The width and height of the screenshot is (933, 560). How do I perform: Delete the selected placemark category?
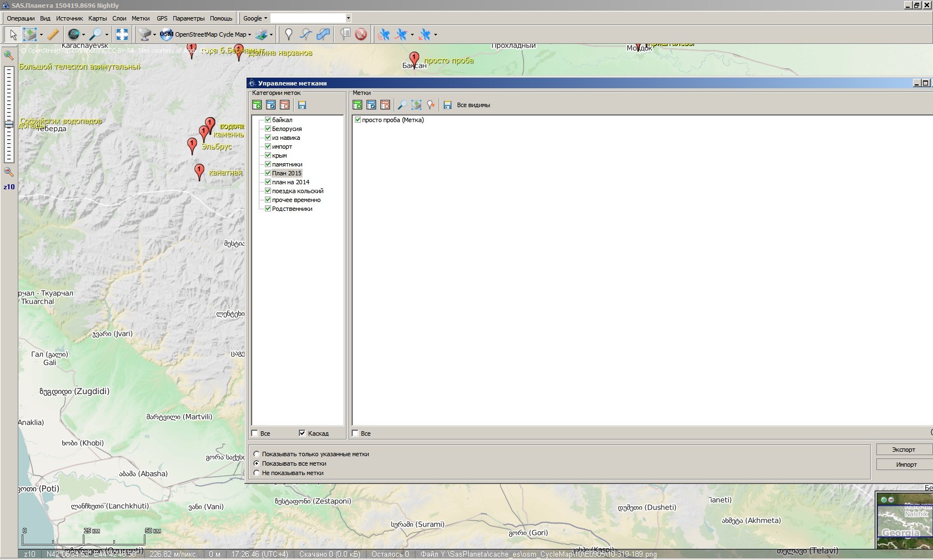click(x=285, y=105)
